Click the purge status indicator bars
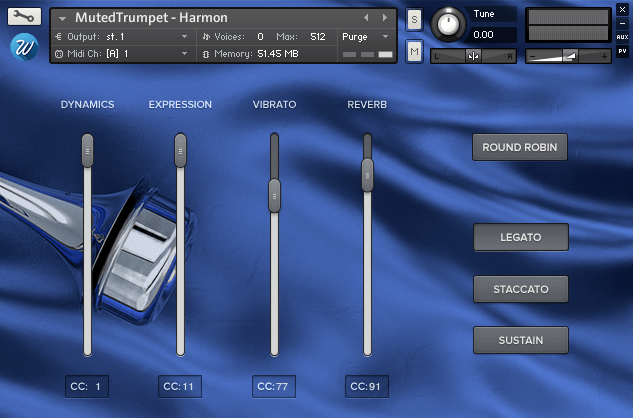633x418 pixels. tap(368, 54)
